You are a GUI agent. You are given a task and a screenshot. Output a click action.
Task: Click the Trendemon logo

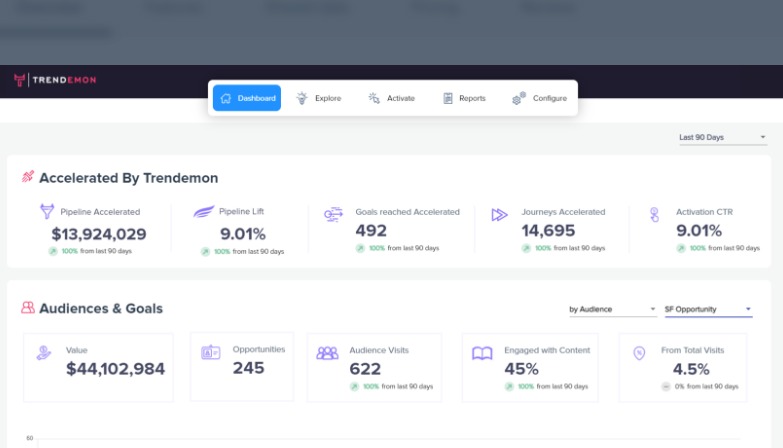(x=55, y=80)
